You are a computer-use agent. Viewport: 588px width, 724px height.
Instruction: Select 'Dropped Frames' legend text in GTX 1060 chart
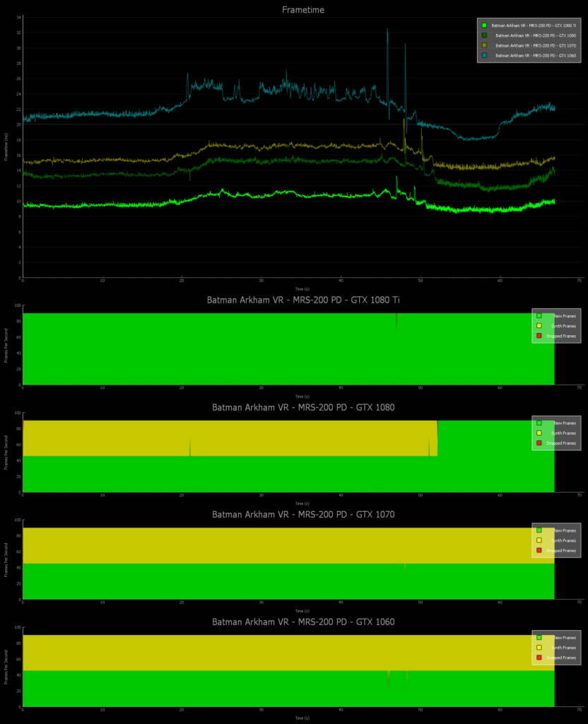click(x=561, y=658)
